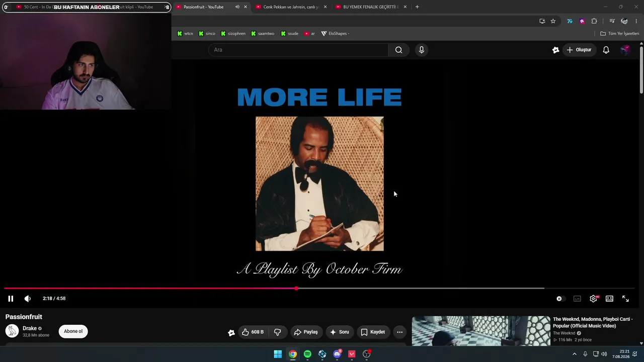Open Discord from the taskbar
Viewport: 644px width, 362px height.
click(x=337, y=354)
